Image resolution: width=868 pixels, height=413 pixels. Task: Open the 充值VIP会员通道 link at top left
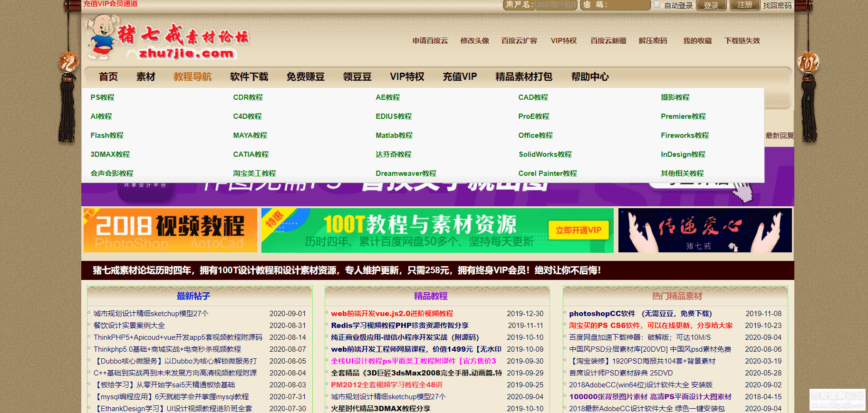click(x=111, y=4)
